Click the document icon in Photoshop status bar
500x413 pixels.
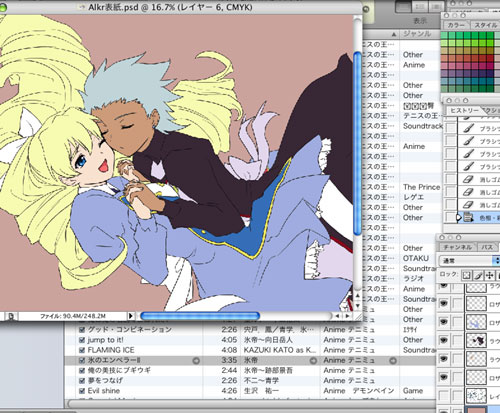point(11,316)
